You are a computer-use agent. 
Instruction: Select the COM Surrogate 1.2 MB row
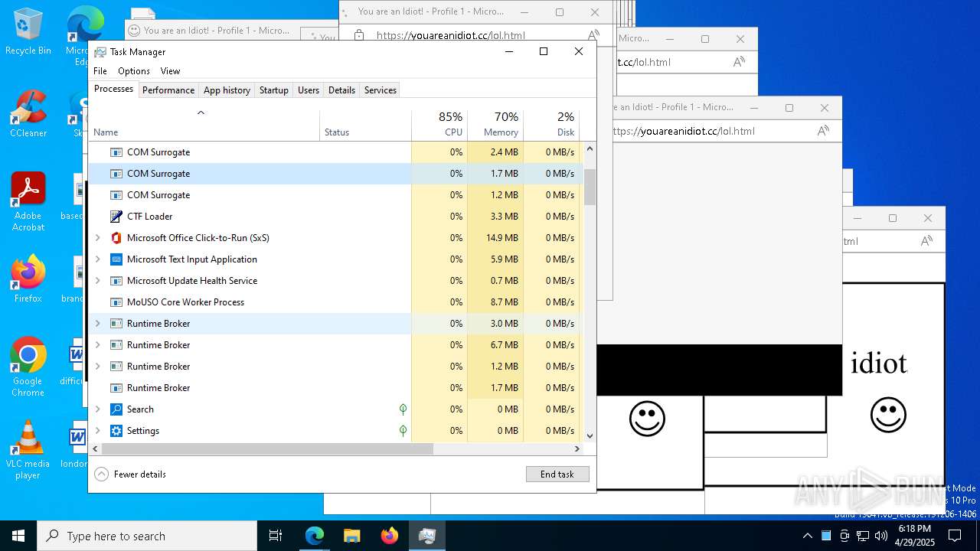336,195
